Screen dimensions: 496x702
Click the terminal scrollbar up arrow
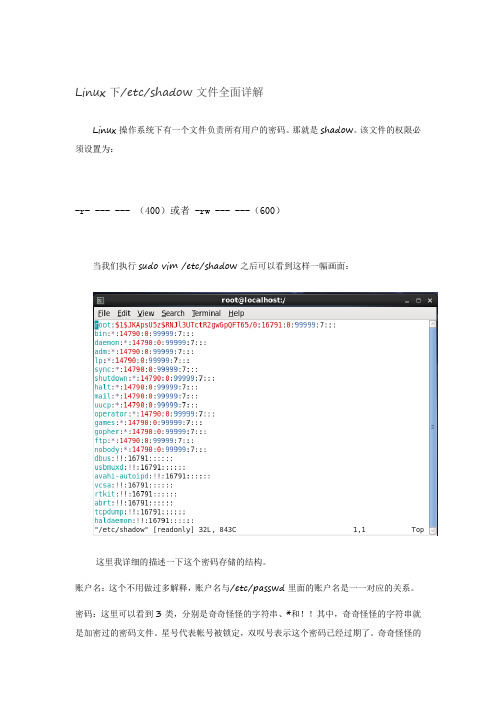[432, 323]
